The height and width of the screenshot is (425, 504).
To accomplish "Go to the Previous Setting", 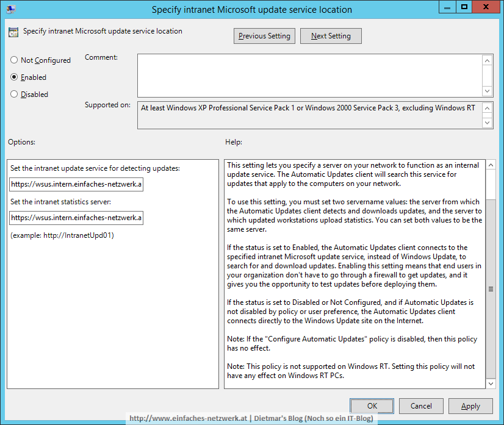I will pos(264,36).
